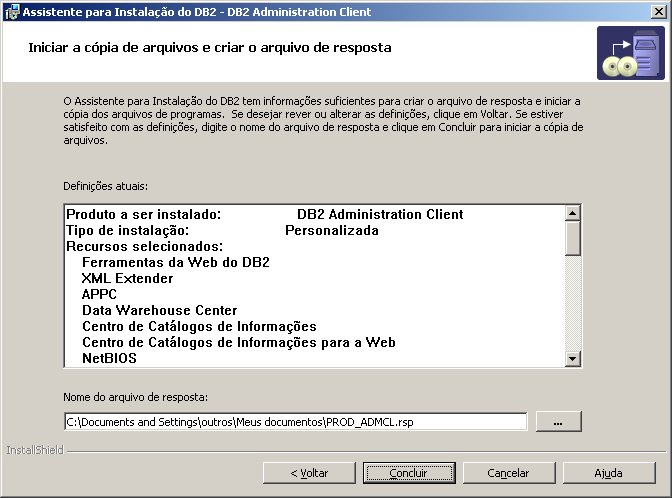Screen dimensions: 672x498
Task: Cancel setup via the Cancelar button
Action: pyautogui.click(x=509, y=473)
